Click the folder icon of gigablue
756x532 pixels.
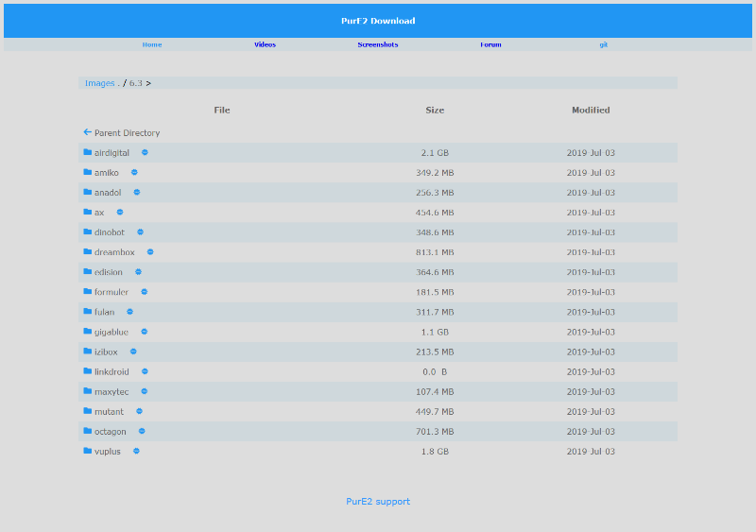pyautogui.click(x=87, y=331)
